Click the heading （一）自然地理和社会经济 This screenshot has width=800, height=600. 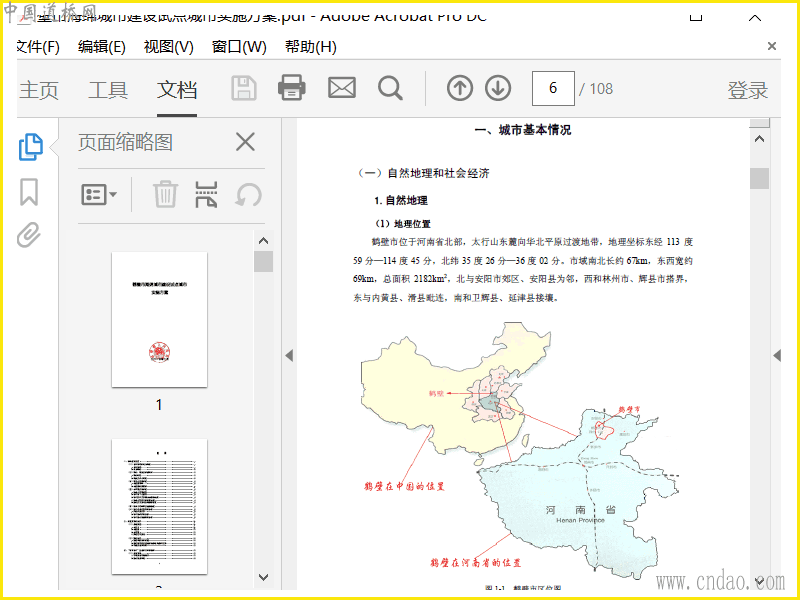tap(423, 173)
